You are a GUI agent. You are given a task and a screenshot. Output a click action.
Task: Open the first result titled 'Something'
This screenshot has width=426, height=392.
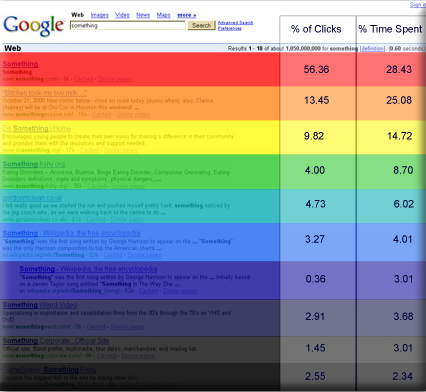tap(20, 64)
